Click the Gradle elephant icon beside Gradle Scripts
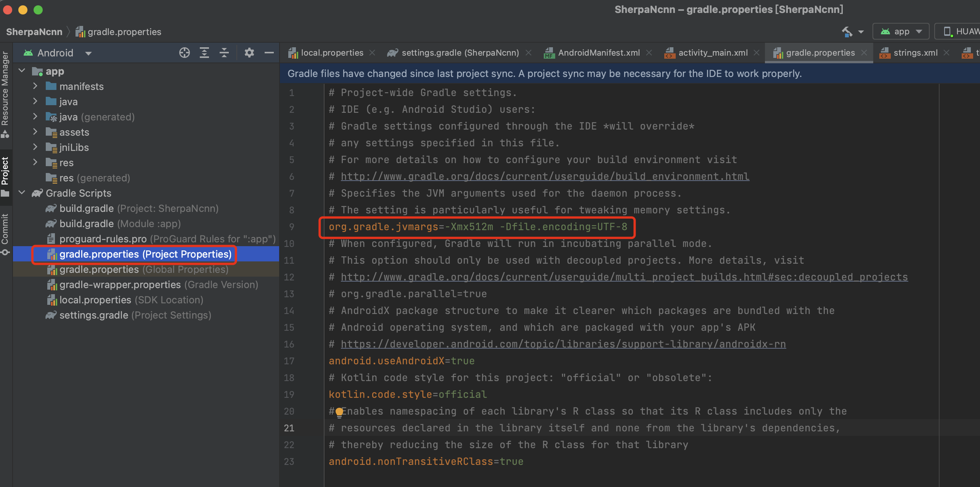The height and width of the screenshot is (487, 980). pos(37,193)
